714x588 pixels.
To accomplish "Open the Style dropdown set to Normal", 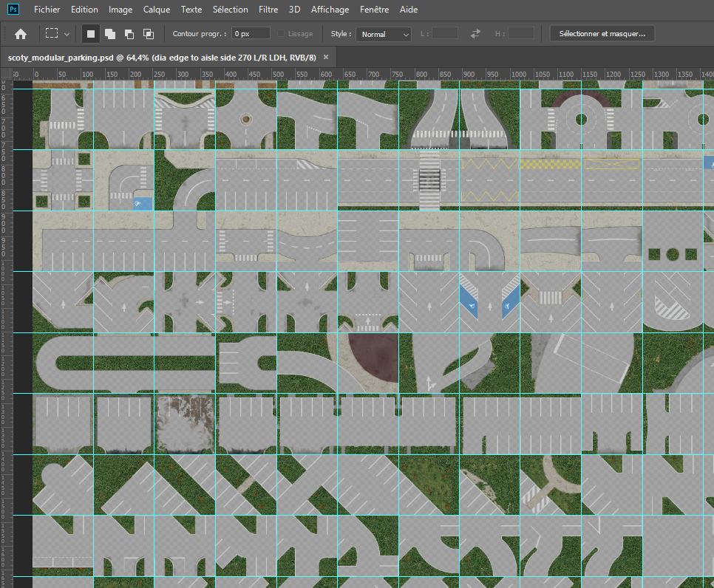I will pyautogui.click(x=384, y=34).
